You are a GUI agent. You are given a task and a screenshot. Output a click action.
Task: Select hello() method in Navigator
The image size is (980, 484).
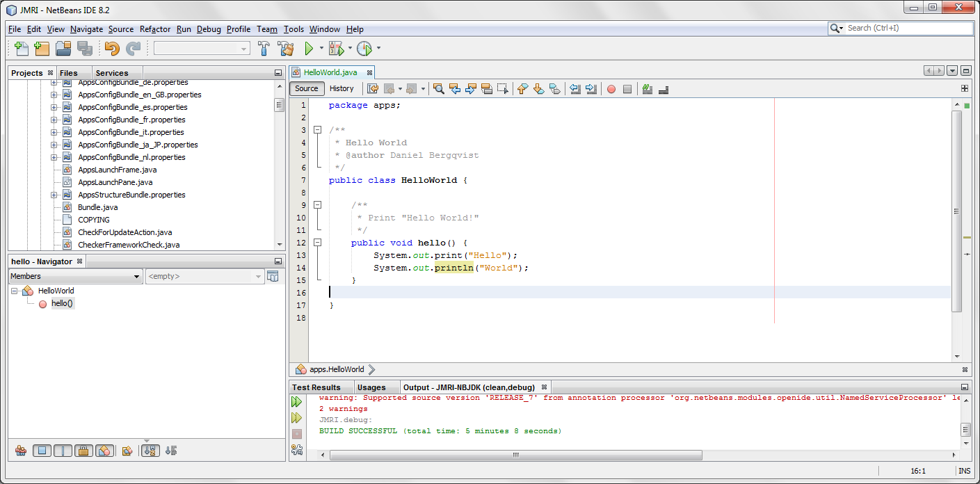pos(62,304)
